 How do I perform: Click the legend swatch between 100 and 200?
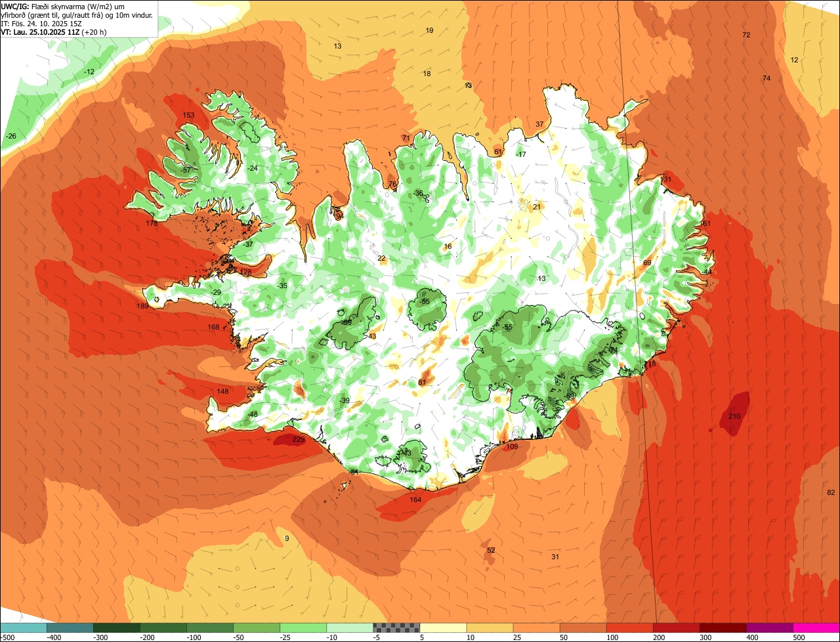pos(629,628)
